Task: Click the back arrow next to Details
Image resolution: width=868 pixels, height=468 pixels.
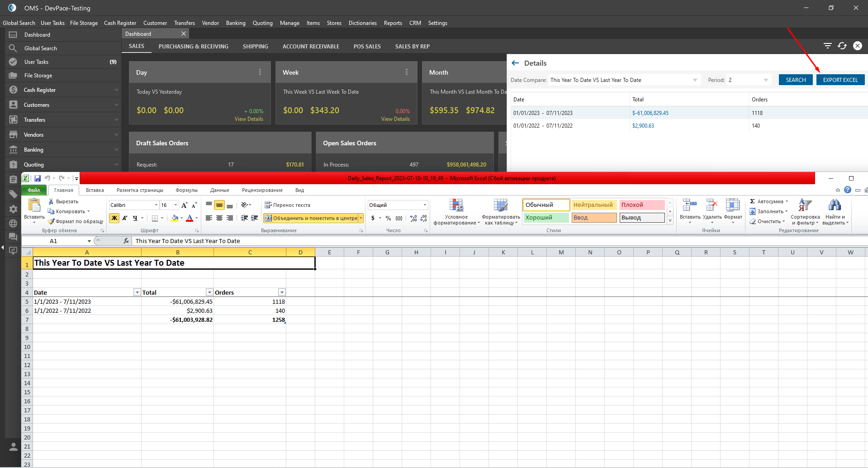Action: pos(515,63)
